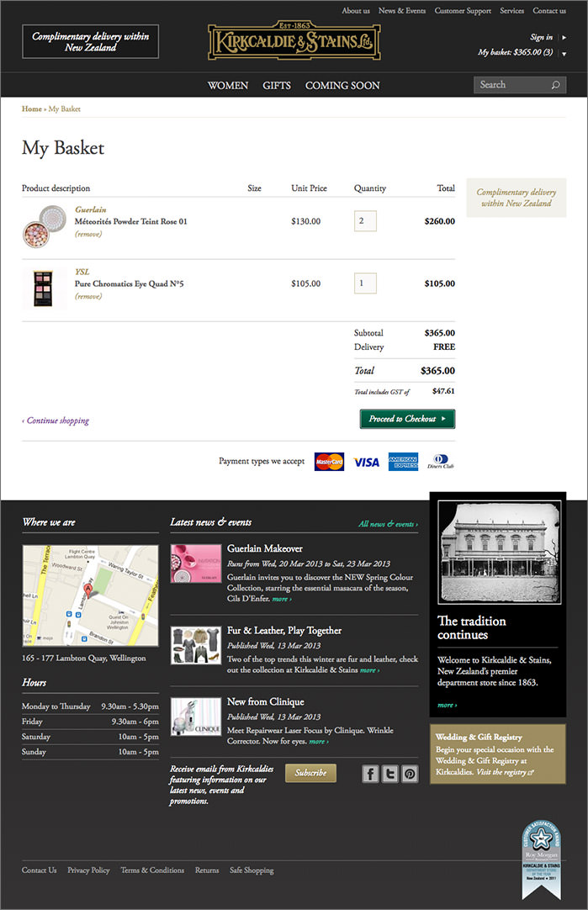This screenshot has width=588, height=910.
Task: Open the Services top link
Action: click(512, 10)
